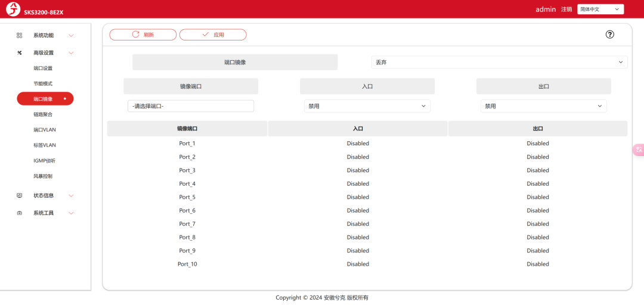Click the 状态信息 menu label
The width and height of the screenshot is (644, 305).
point(44,195)
